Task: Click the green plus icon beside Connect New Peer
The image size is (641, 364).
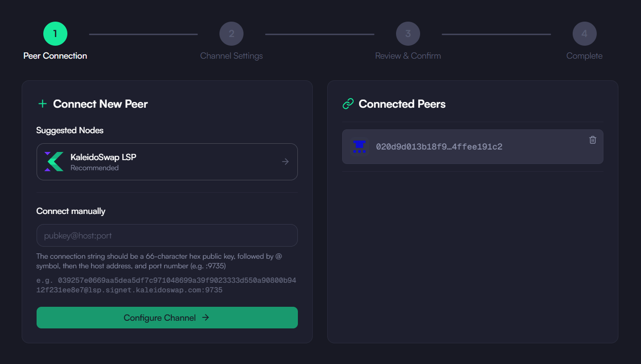Action: [x=42, y=104]
